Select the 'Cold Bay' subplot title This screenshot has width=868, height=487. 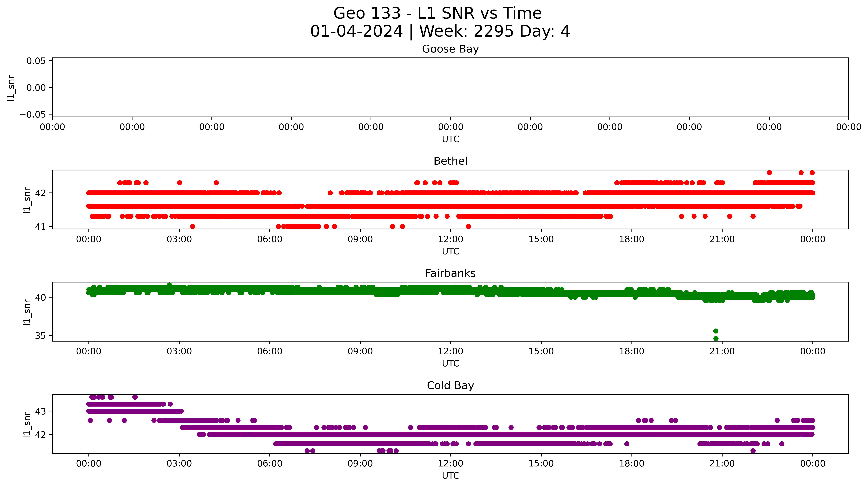tap(450, 386)
